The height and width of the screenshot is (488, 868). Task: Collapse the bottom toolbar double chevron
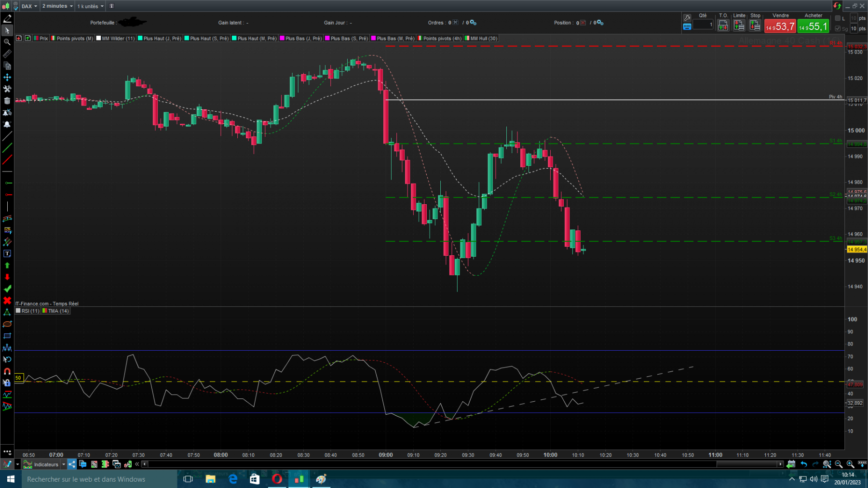(137, 464)
